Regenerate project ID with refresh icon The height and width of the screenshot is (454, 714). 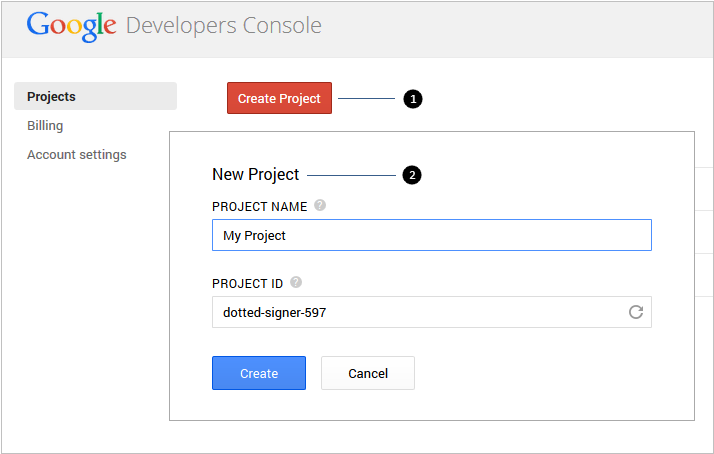pyautogui.click(x=636, y=312)
